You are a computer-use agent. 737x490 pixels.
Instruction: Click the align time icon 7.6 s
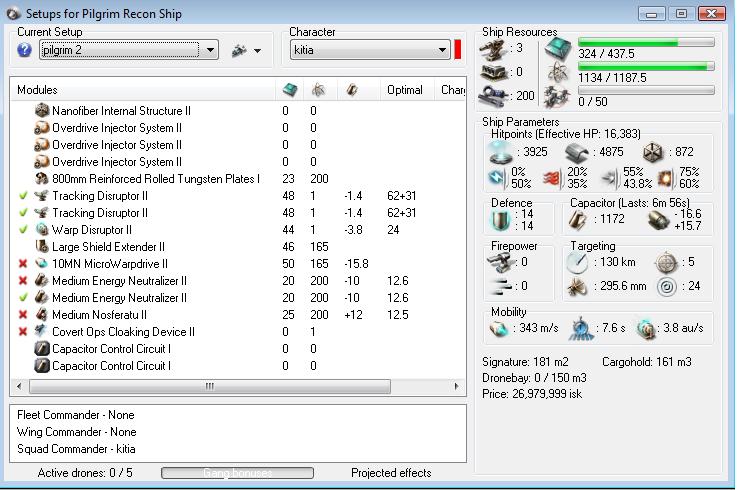581,328
